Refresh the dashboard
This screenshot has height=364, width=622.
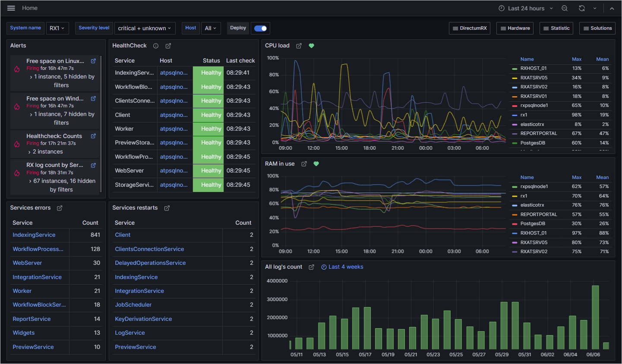[582, 8]
